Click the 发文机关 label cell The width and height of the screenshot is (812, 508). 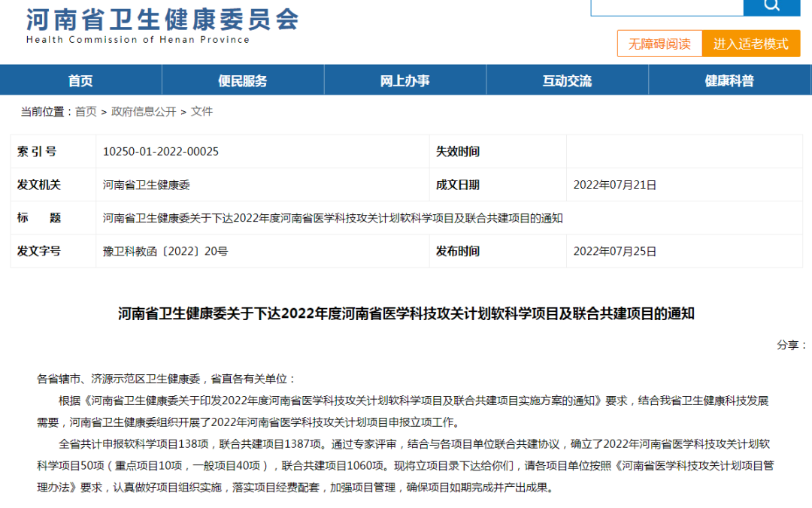pyautogui.click(x=53, y=185)
